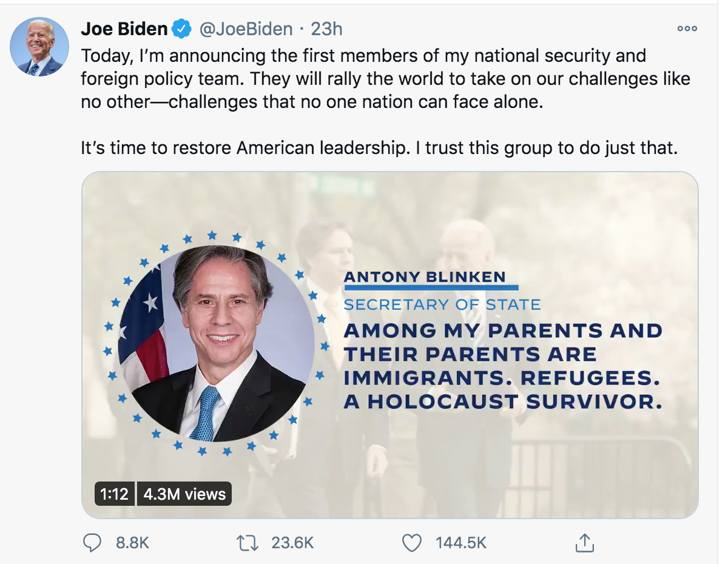This screenshot has width=728, height=564.
Task: Click the share upload arrow icon
Action: (x=583, y=542)
